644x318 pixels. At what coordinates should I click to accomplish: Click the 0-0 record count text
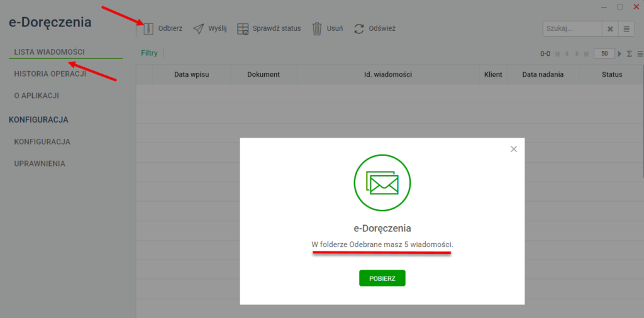(x=545, y=54)
